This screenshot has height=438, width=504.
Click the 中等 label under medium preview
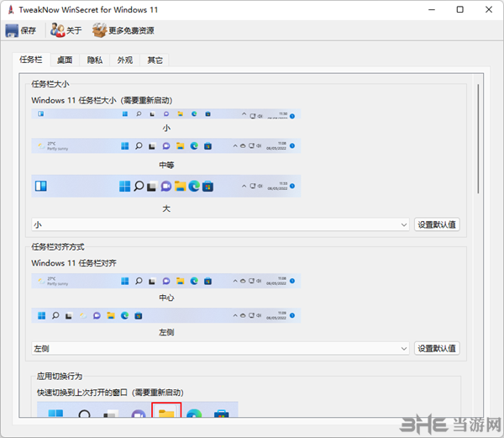tap(166, 165)
